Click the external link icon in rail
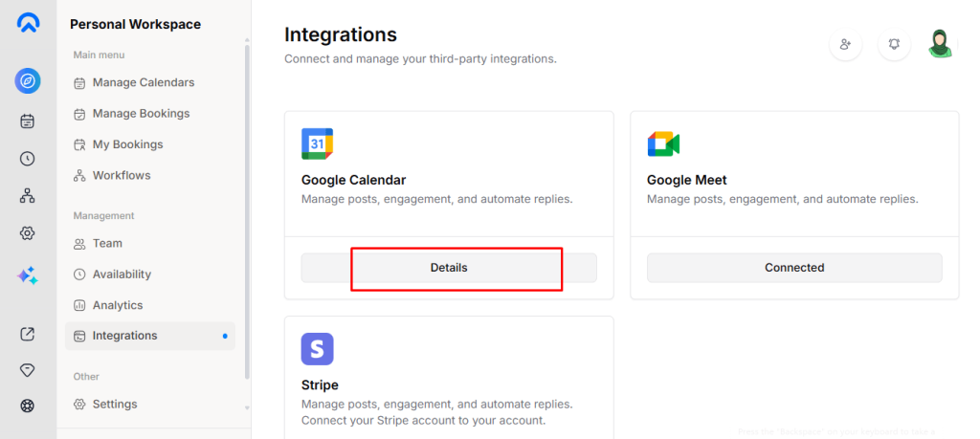 28,334
